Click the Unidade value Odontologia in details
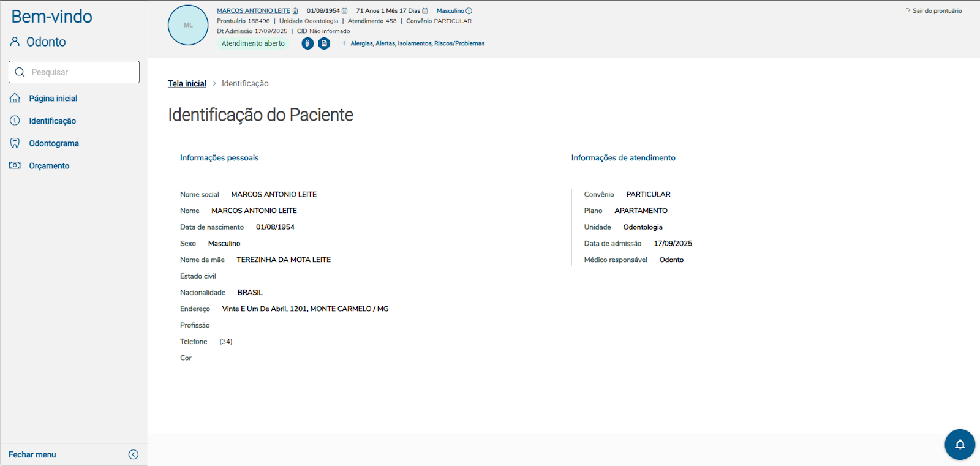This screenshot has height=466, width=980. click(x=643, y=227)
